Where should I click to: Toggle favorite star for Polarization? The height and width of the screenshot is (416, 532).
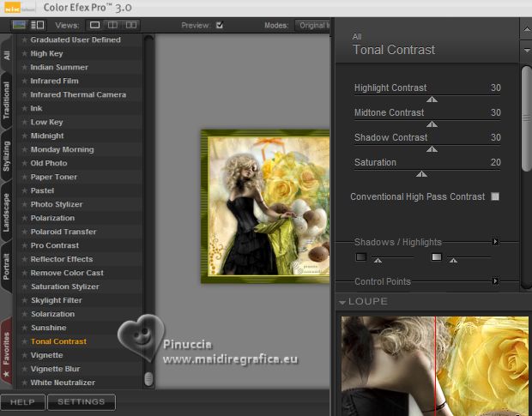(24, 219)
